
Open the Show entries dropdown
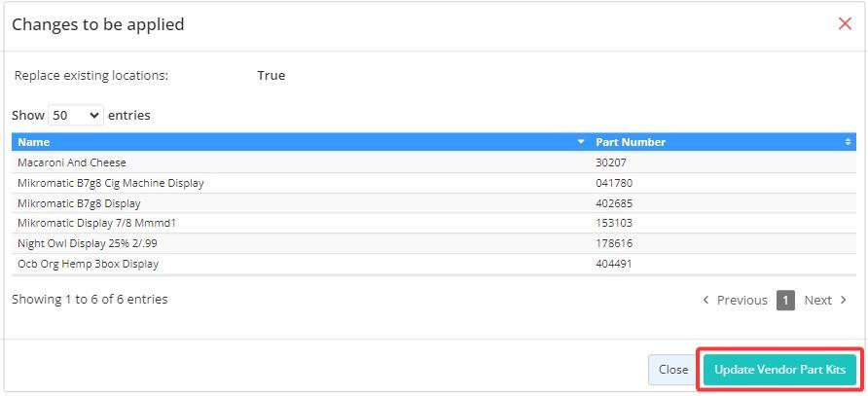[76, 115]
